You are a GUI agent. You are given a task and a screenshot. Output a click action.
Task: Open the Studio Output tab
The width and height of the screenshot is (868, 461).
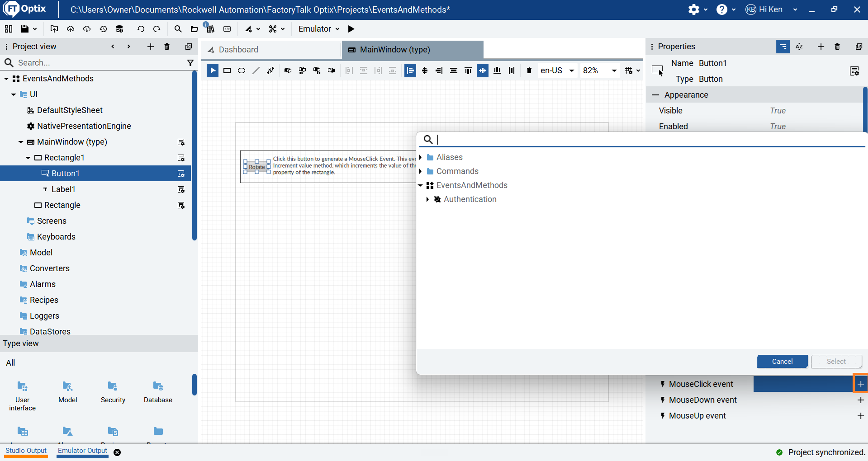pyautogui.click(x=26, y=451)
